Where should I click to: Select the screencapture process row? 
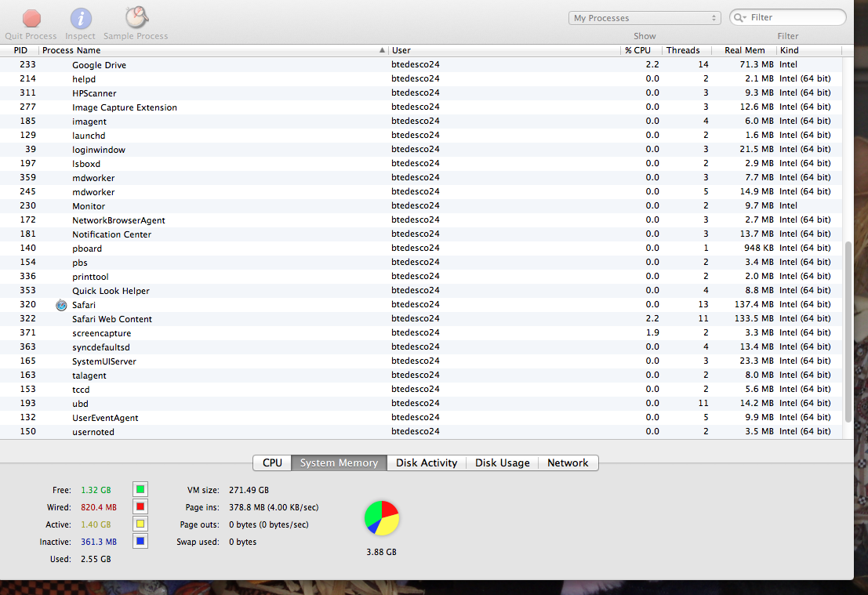coord(421,332)
